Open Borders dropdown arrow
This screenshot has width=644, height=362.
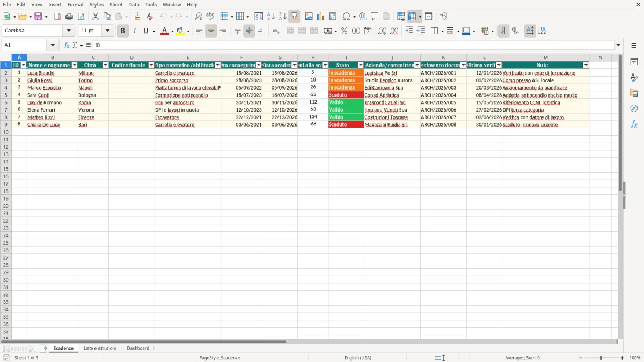point(442,31)
